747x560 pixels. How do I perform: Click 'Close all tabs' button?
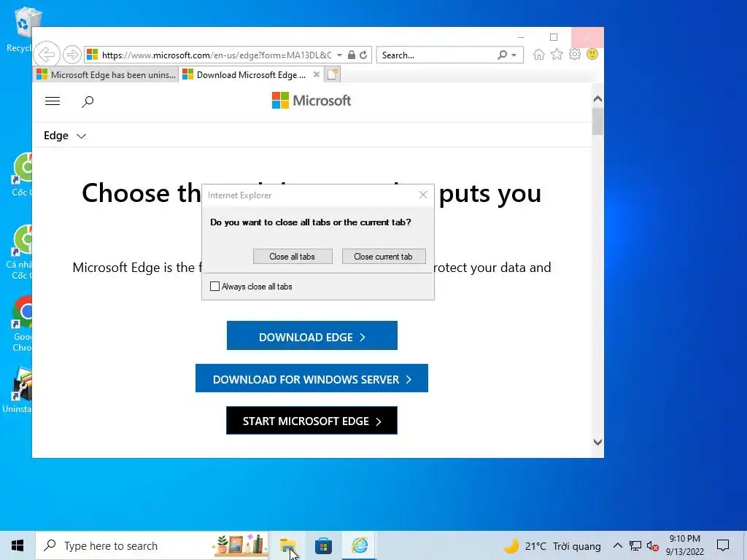tap(293, 256)
